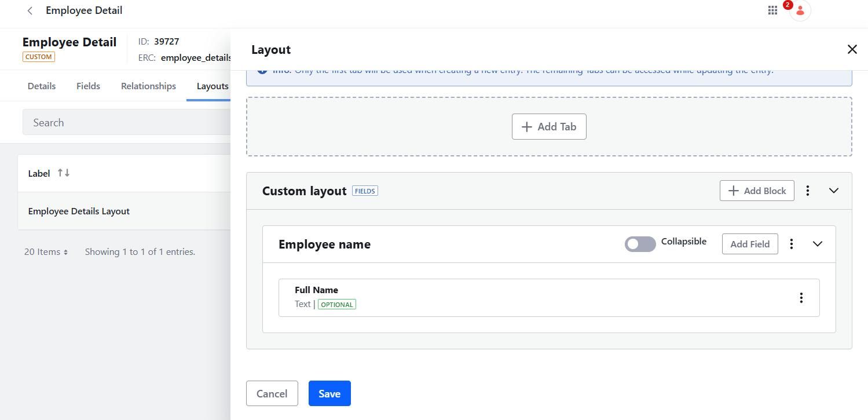Click the ID value 39727
The width and height of the screenshot is (868, 420).
pyautogui.click(x=166, y=42)
